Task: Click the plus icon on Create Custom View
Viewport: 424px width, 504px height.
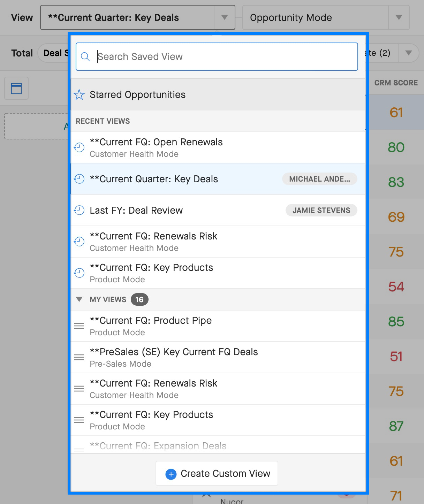Action: click(171, 474)
